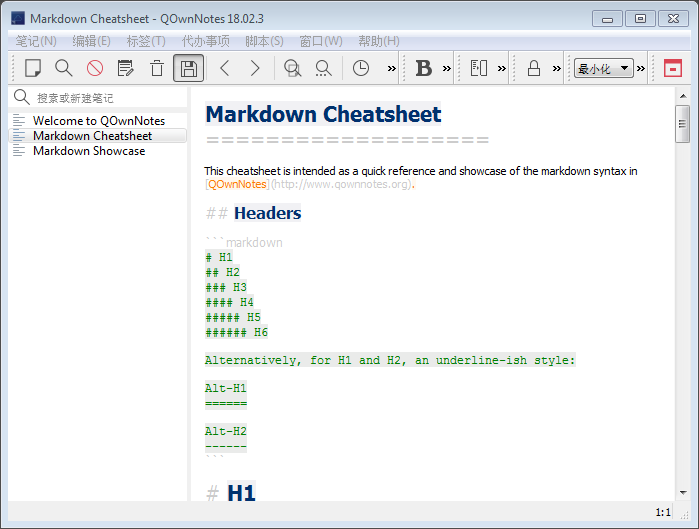The height and width of the screenshot is (529, 699).
Task: Click the magnifier search icon in the toolbar
Action: click(x=63, y=68)
